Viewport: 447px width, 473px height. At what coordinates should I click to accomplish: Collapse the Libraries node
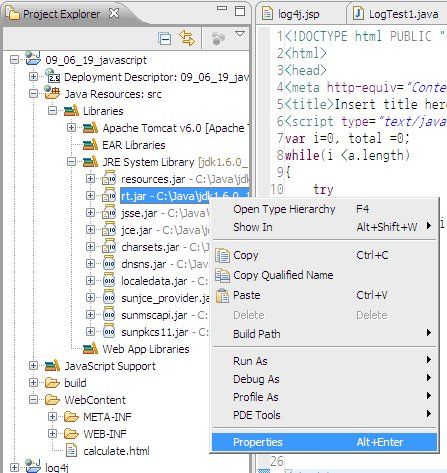pos(52,111)
